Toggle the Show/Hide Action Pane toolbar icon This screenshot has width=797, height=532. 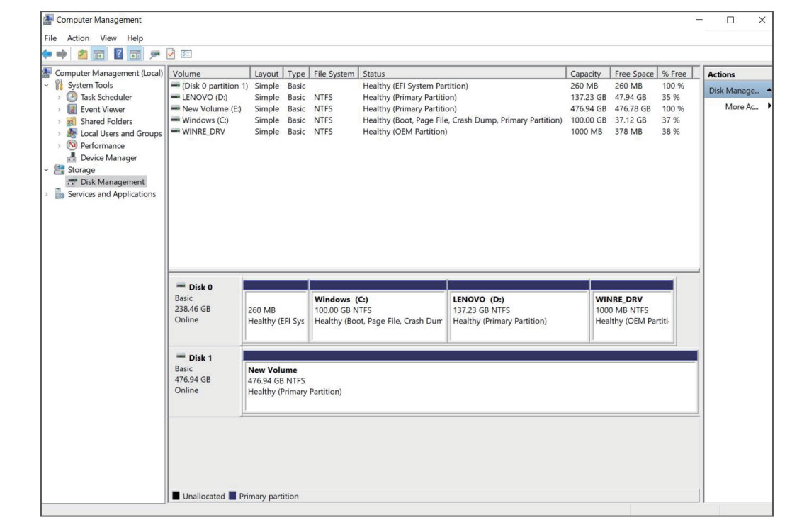pyautogui.click(x=135, y=53)
